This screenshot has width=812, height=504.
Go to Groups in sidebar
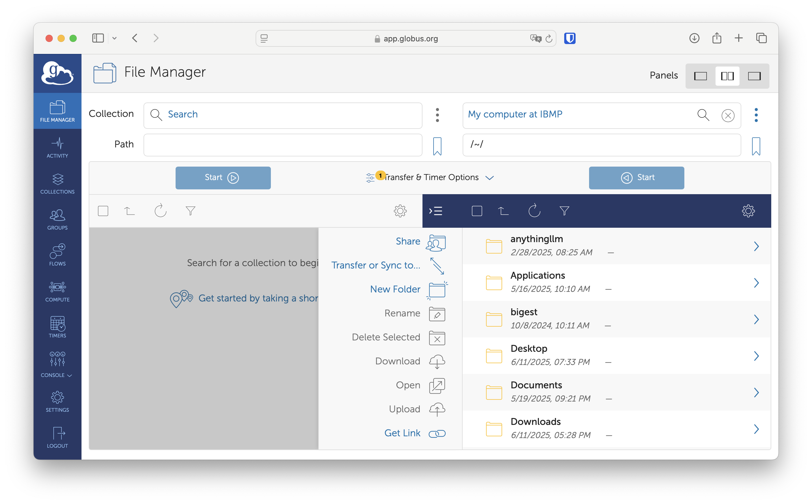[57, 219]
